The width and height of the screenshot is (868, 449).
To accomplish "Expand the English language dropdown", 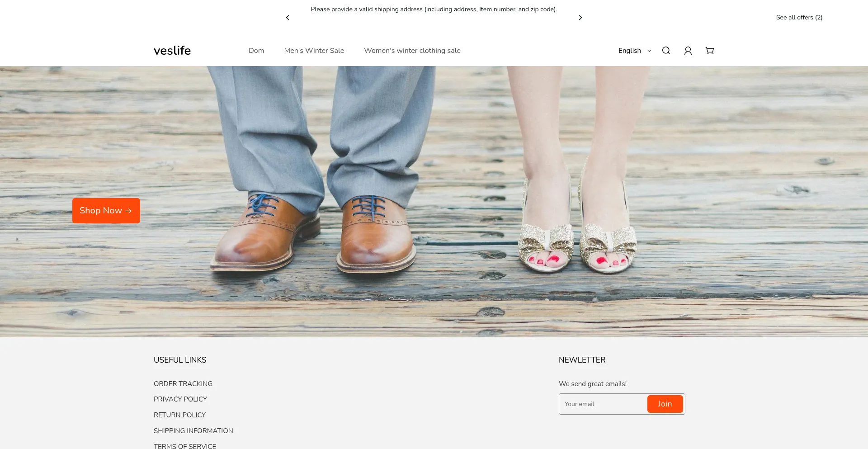I will coord(634,51).
